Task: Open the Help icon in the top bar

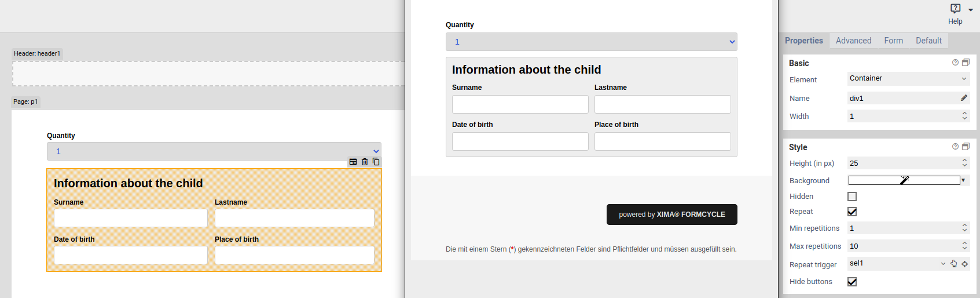Action: pyautogui.click(x=956, y=9)
